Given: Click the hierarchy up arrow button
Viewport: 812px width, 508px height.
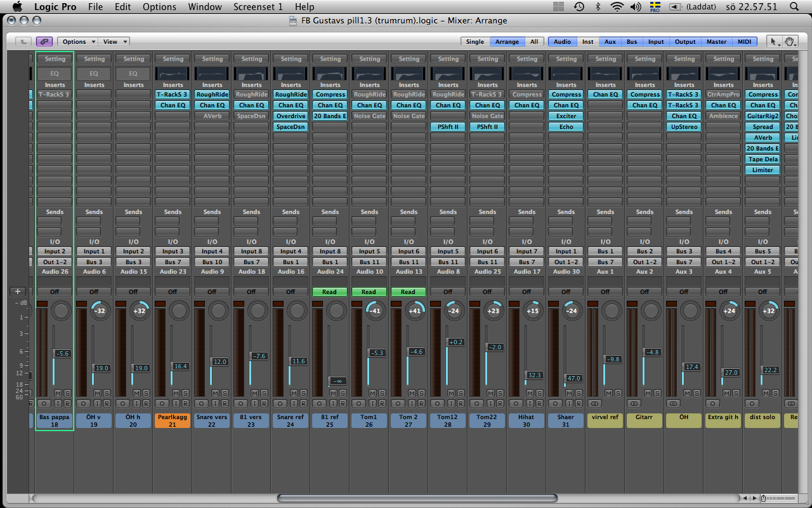Looking at the screenshot, I should point(23,41).
